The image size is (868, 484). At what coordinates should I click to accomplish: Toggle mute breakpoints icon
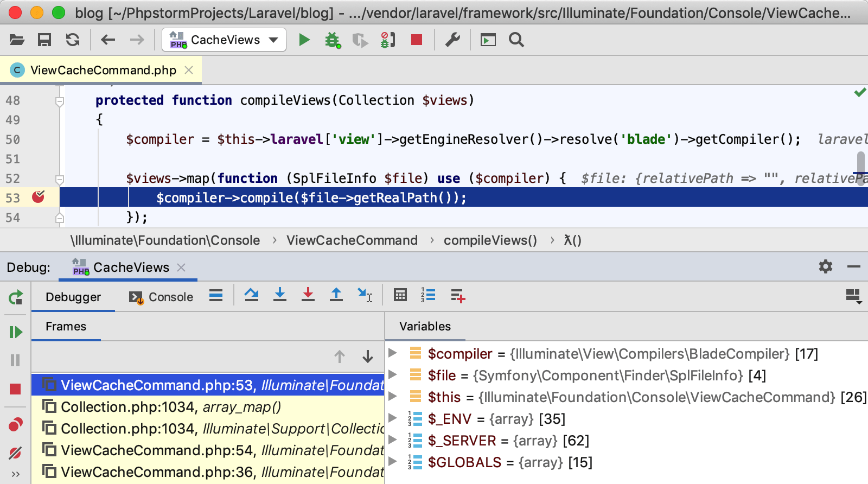pos(15,453)
